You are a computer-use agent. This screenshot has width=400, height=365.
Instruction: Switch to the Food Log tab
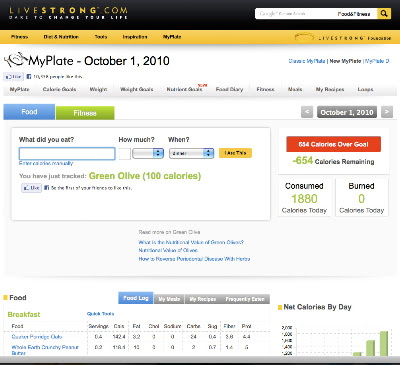tap(136, 298)
